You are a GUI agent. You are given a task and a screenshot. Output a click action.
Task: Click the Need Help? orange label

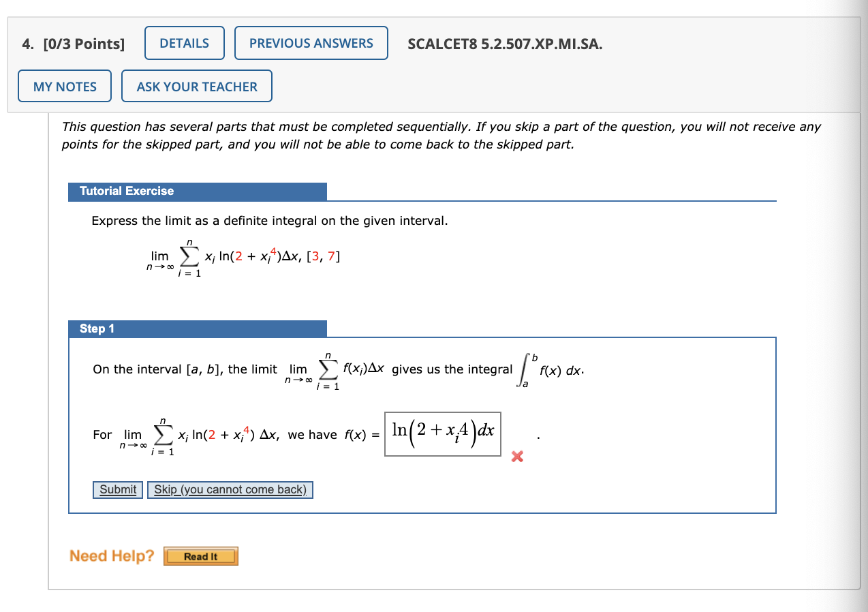pos(110,555)
